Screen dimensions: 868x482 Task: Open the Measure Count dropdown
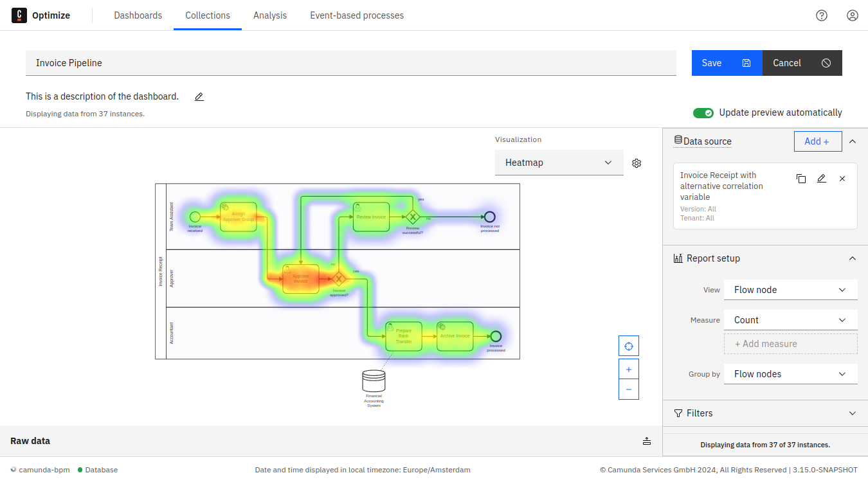pos(790,319)
